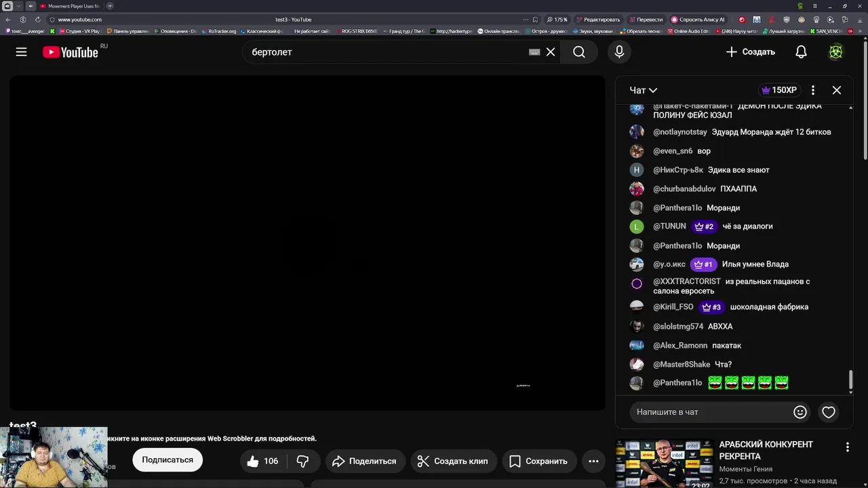Reload the page with refresh icon

pyautogui.click(x=37, y=20)
